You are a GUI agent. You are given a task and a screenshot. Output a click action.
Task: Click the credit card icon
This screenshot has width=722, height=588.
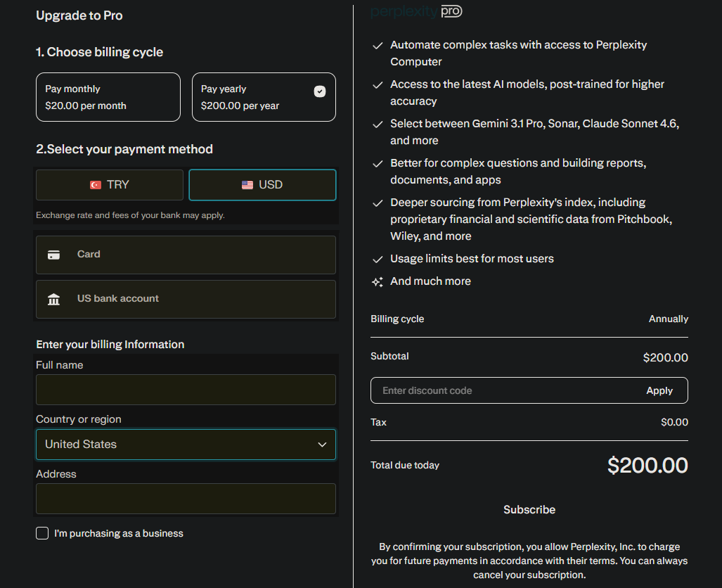[x=53, y=255]
